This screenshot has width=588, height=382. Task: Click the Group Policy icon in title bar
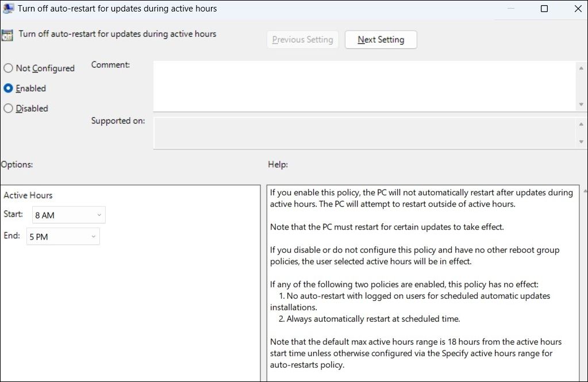(x=8, y=9)
